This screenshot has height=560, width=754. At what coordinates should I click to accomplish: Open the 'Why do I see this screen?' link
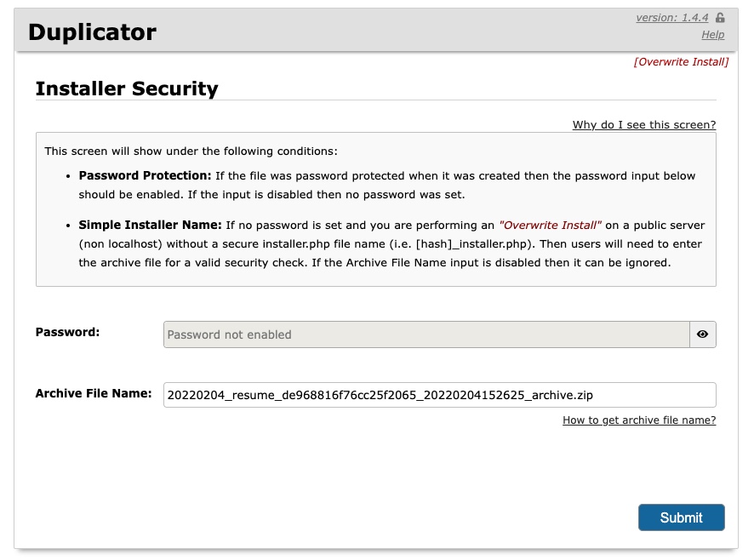click(644, 124)
